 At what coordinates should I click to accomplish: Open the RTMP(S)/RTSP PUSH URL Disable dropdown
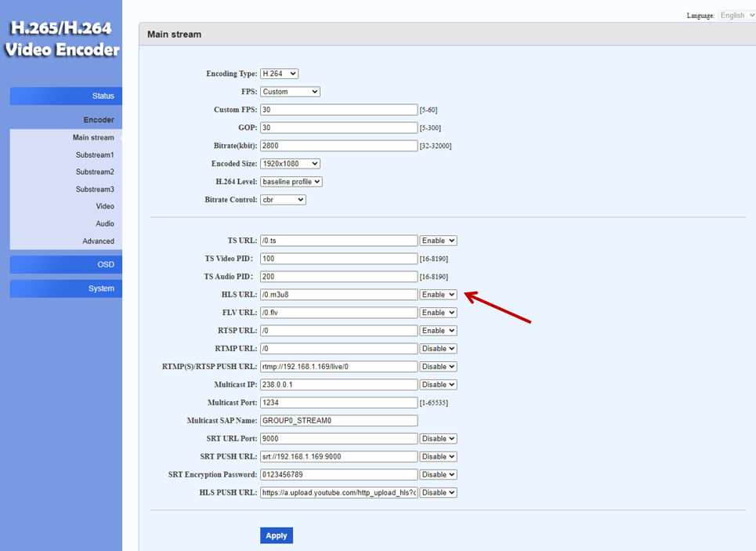pyautogui.click(x=438, y=367)
